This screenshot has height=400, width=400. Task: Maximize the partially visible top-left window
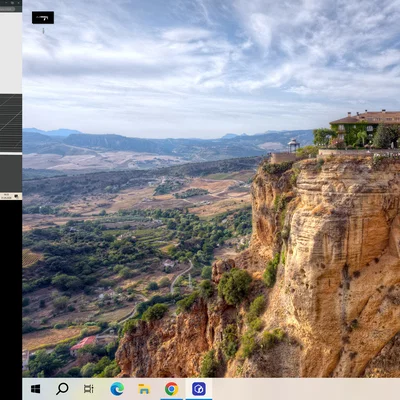[12, 3]
